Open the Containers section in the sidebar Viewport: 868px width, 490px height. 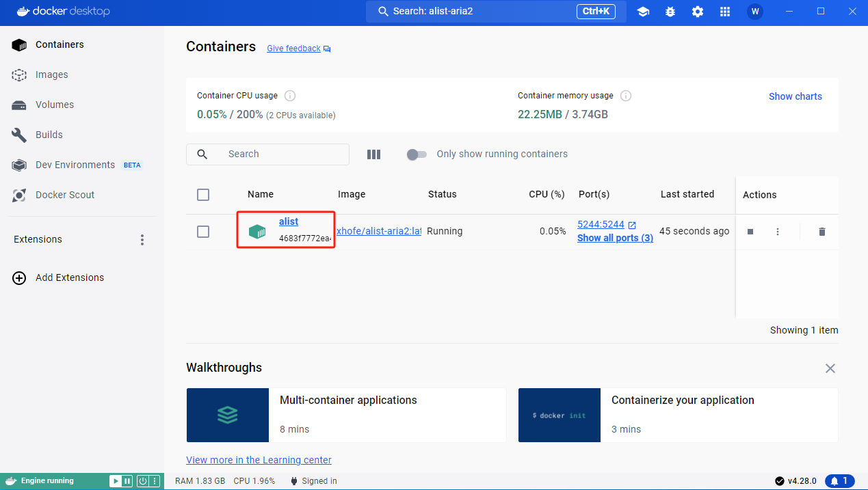pyautogui.click(x=60, y=44)
